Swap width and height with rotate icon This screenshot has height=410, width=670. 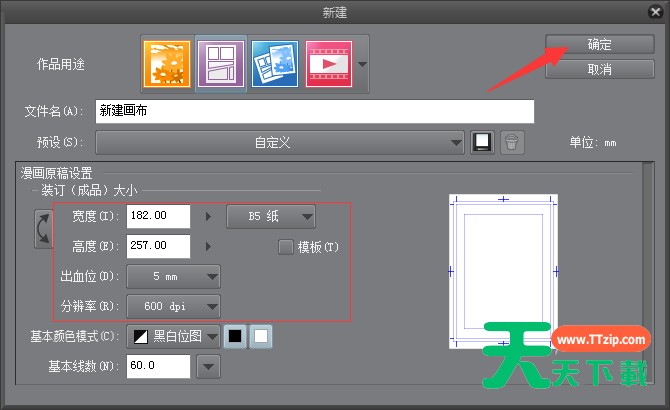click(43, 229)
